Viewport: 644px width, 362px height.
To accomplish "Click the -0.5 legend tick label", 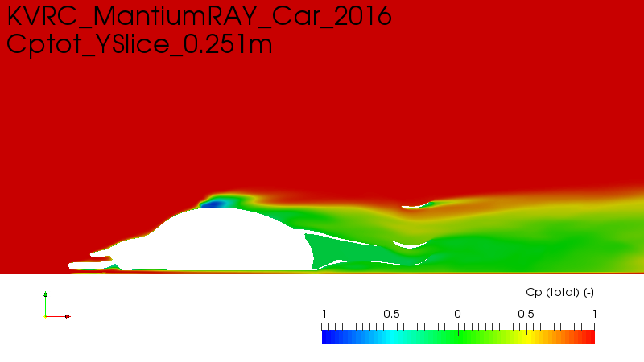I will tap(390, 314).
